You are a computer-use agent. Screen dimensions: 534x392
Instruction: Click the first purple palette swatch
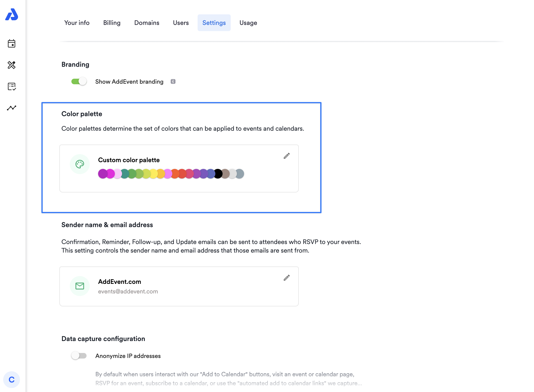(103, 174)
